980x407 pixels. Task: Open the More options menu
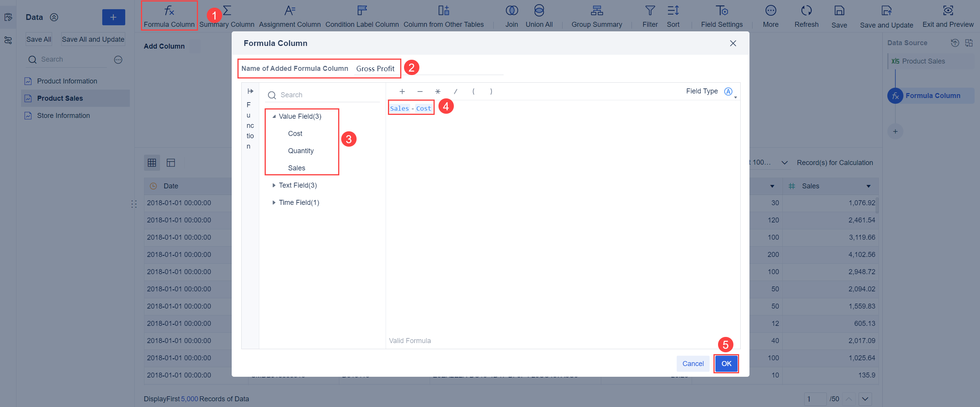(771, 16)
